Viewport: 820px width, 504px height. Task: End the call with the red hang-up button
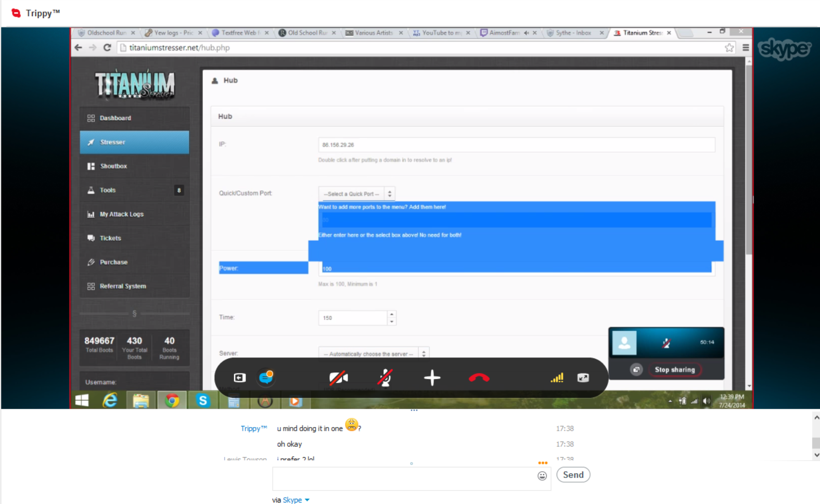coord(479,378)
